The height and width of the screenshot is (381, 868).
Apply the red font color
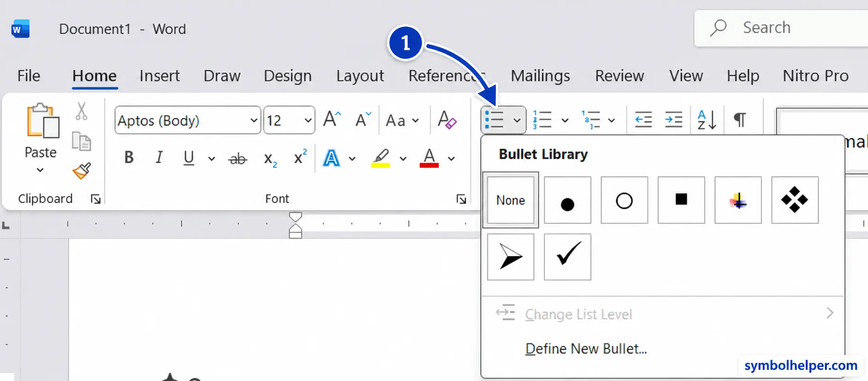[429, 158]
